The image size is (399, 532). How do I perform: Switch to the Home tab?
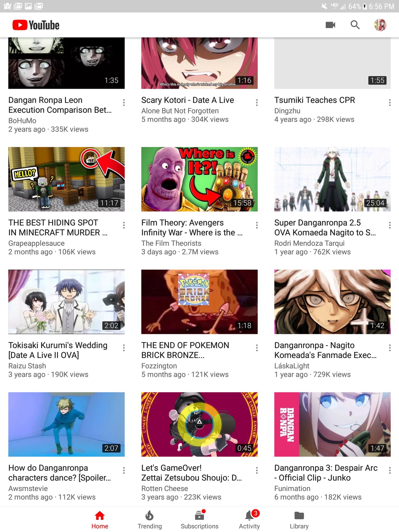coord(100,520)
